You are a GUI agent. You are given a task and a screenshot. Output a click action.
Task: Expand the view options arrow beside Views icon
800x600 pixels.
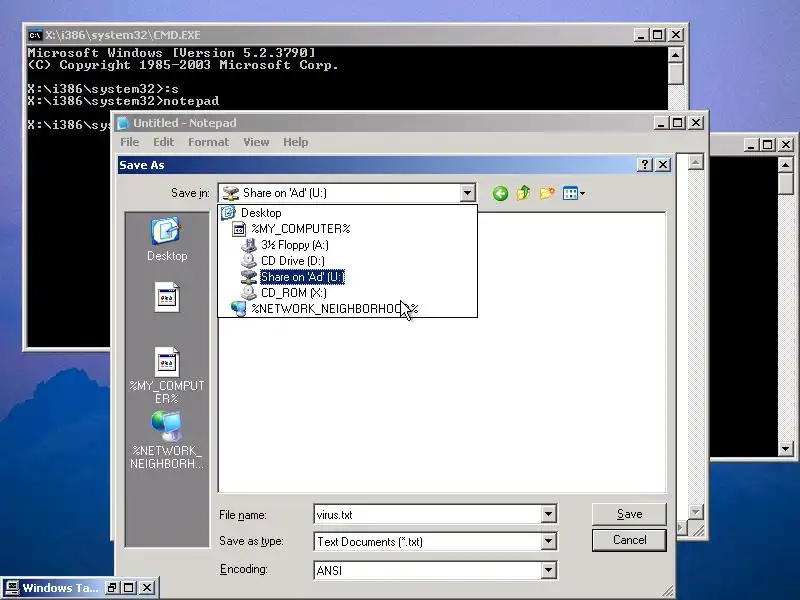(x=582, y=193)
